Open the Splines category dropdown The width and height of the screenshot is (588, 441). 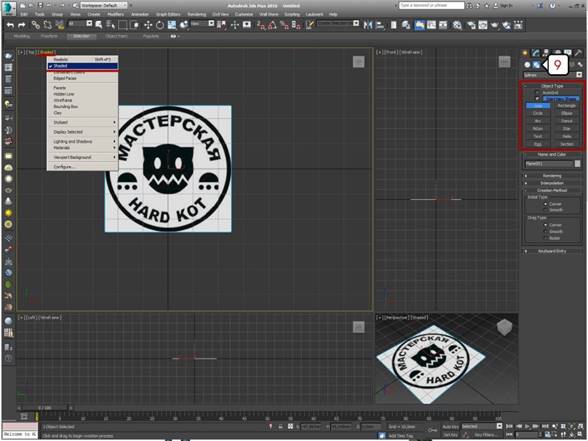point(553,75)
